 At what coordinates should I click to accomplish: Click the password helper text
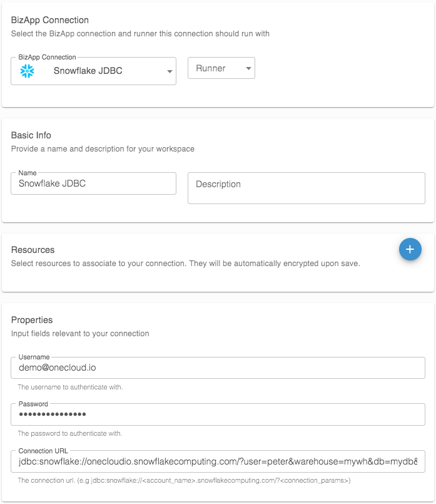coord(69,433)
